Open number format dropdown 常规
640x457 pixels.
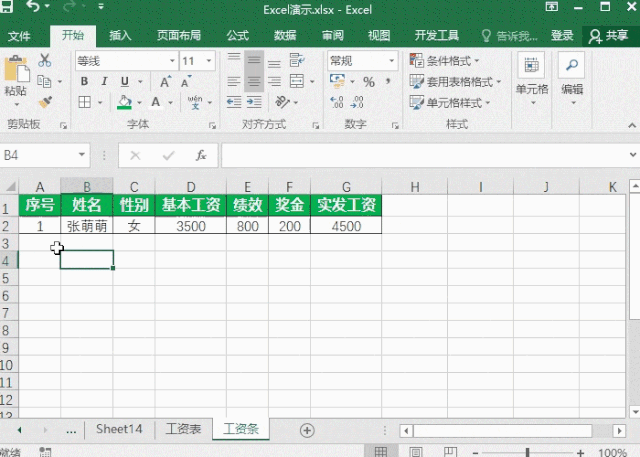(x=391, y=61)
